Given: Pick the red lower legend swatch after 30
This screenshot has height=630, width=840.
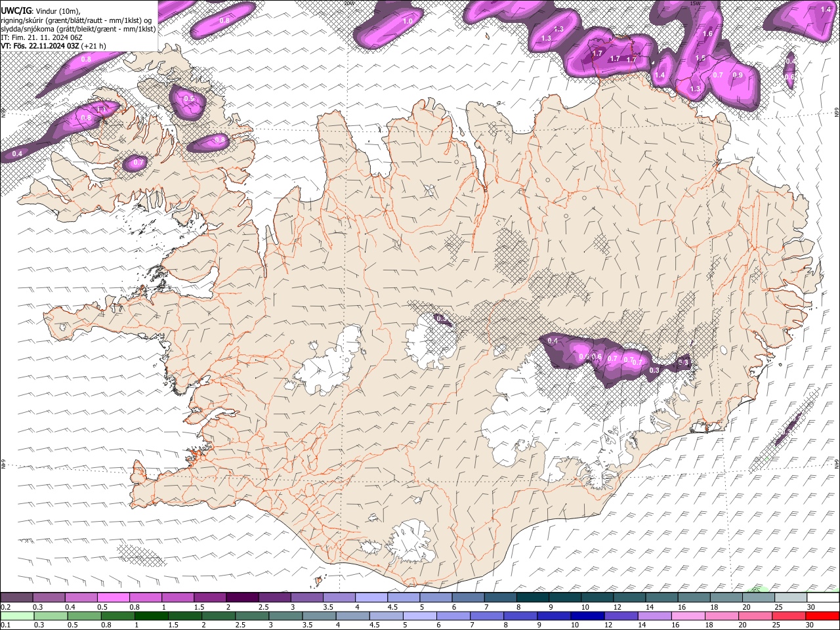Looking at the screenshot, I should [823, 616].
